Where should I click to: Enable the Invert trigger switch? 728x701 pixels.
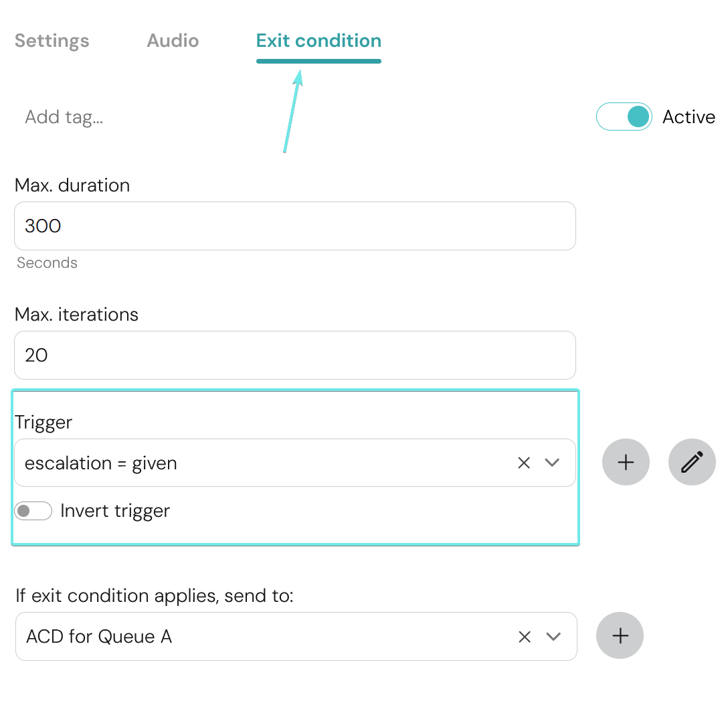pos(33,512)
